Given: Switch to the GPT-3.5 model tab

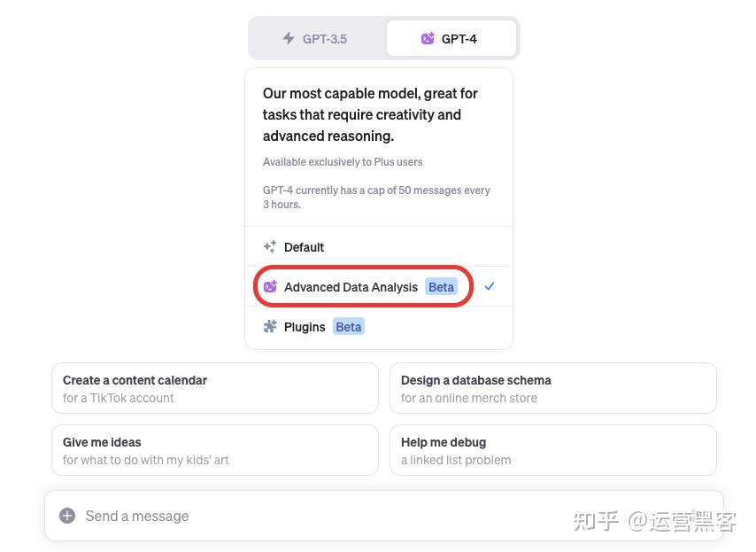Looking at the screenshot, I should pyautogui.click(x=317, y=38).
